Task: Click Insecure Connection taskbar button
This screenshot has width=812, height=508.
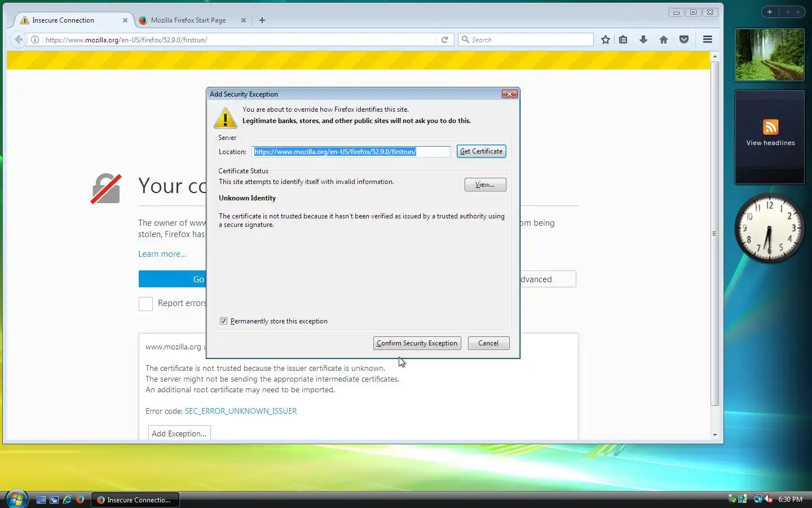Action: (135, 500)
